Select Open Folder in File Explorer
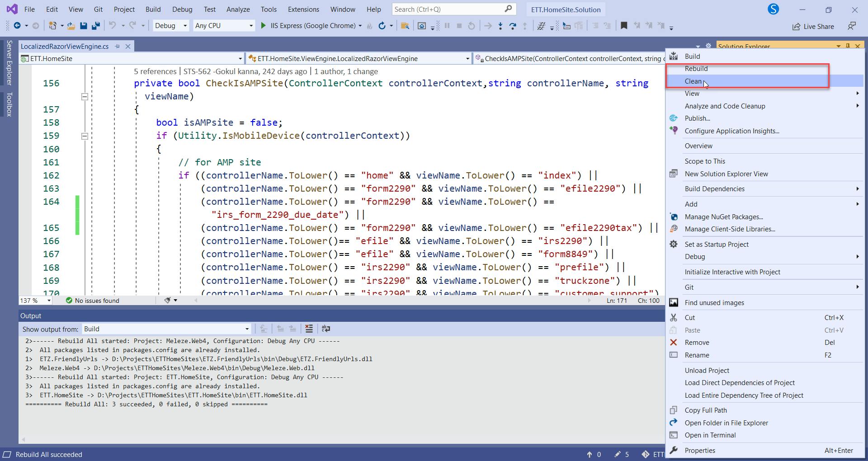The height and width of the screenshot is (461, 868). [x=764, y=423]
